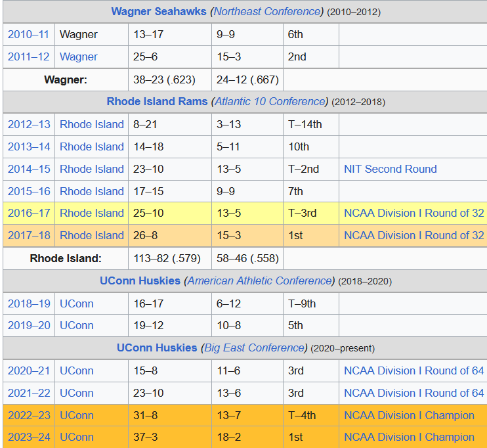Open 2016–17 NCAA Division I Round of 32
Image resolution: width=487 pixels, height=448 pixels.
pos(413,213)
